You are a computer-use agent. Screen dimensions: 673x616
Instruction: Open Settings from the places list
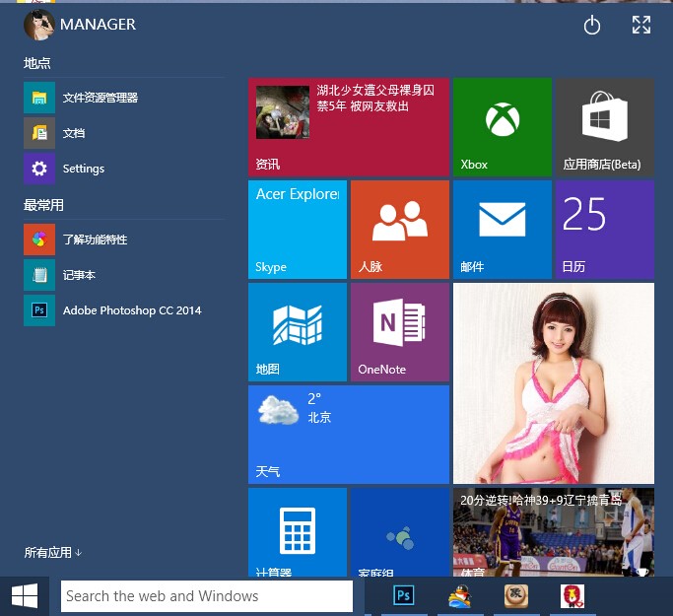tap(83, 169)
